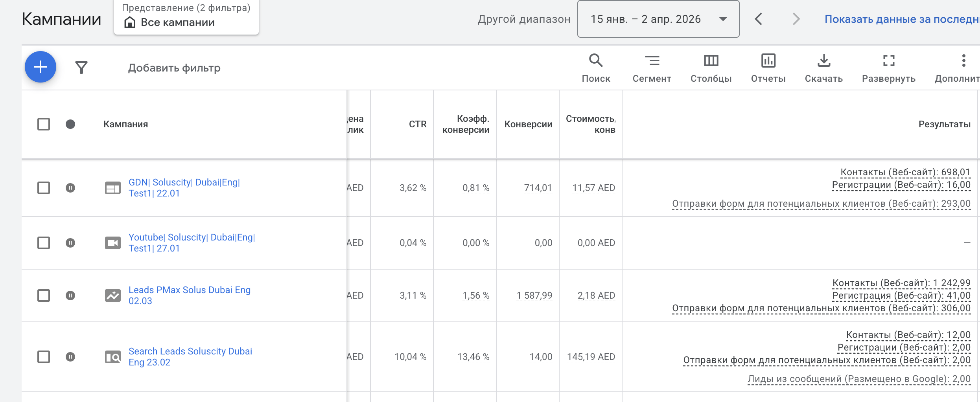Image resolution: width=980 pixels, height=402 pixels.
Task: Open the Столбцы columns settings
Action: tap(711, 68)
